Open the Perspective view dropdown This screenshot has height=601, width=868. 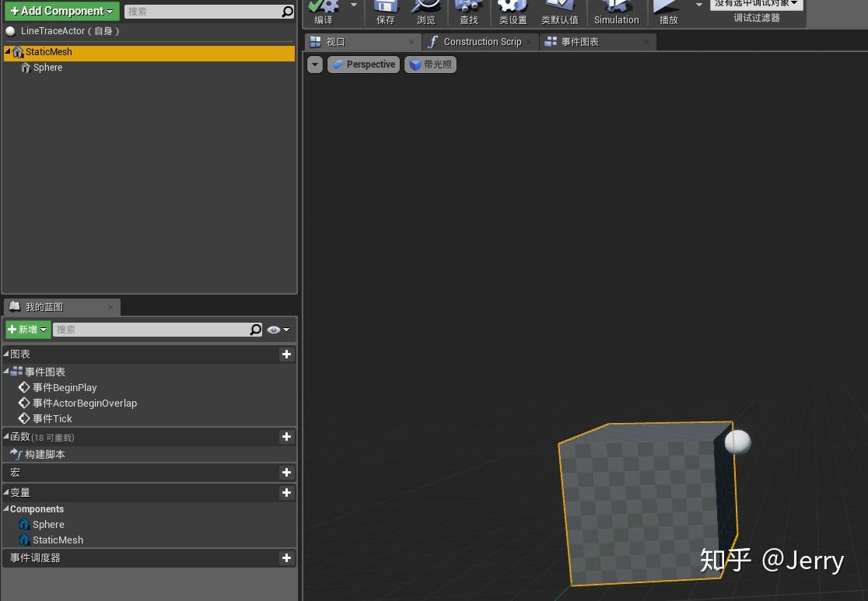coord(363,65)
